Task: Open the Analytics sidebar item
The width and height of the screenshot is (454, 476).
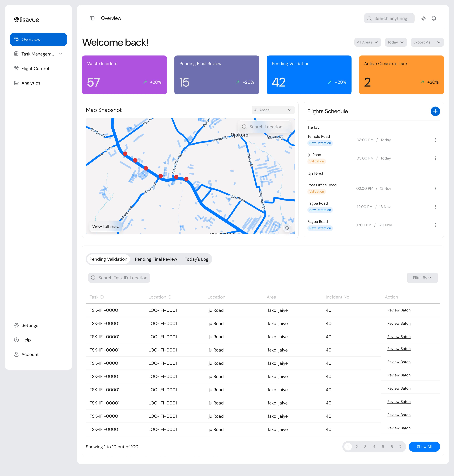Action: click(x=31, y=83)
